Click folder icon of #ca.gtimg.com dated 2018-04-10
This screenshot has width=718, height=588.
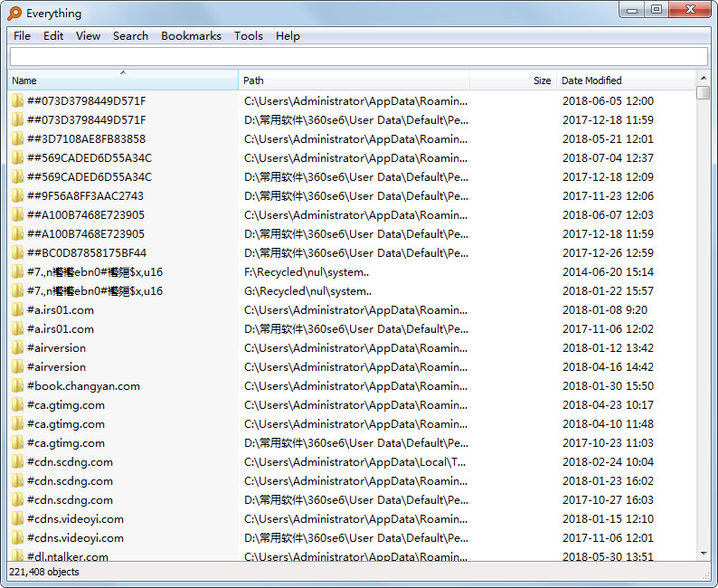pyautogui.click(x=17, y=424)
